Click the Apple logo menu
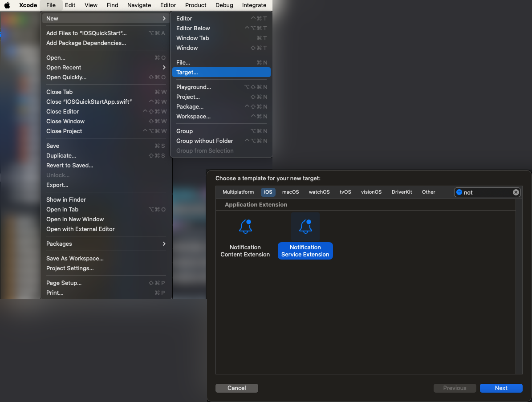The width and height of the screenshot is (532, 402). (x=7, y=5)
